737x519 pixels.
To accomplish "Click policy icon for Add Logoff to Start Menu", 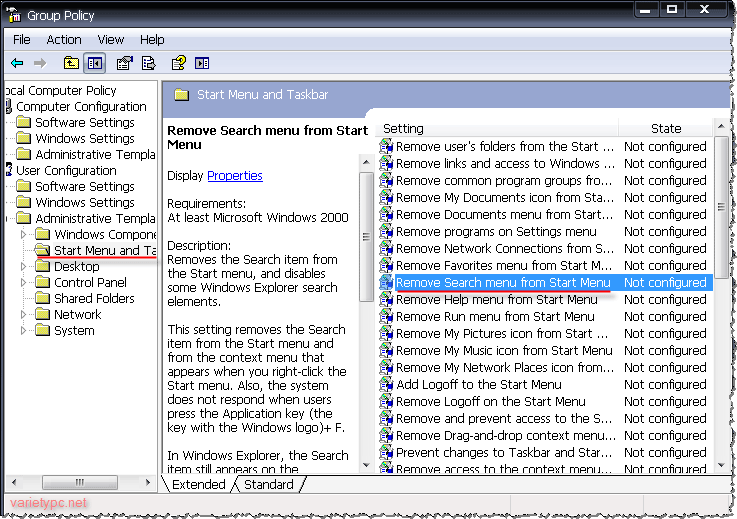I will (386, 385).
